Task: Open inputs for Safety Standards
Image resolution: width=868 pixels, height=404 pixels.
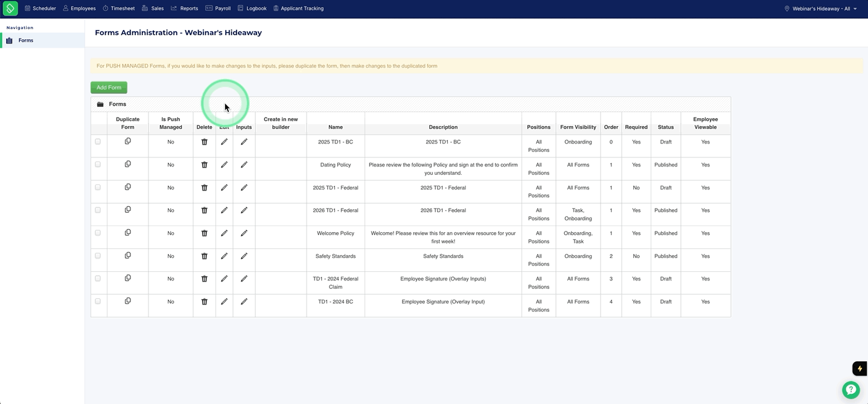Action: tap(244, 256)
